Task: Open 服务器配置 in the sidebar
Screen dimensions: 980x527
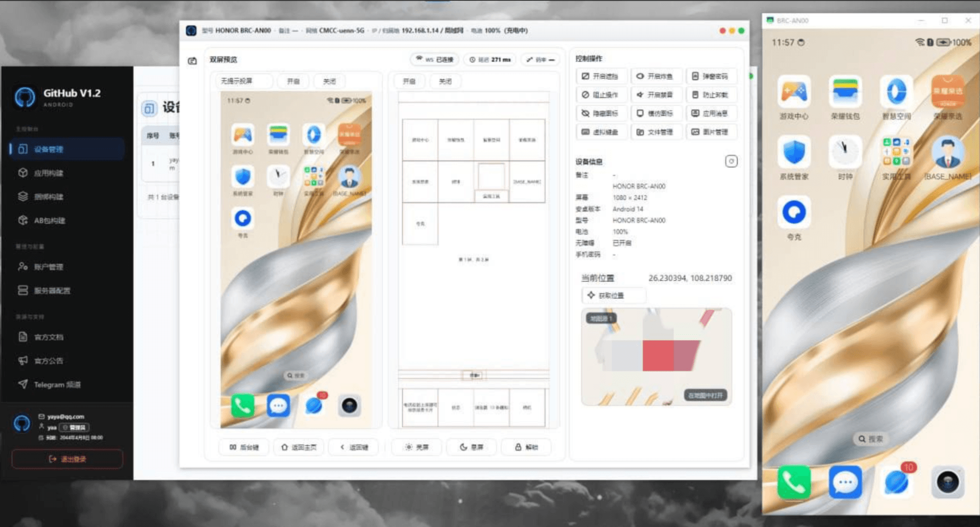Action: coord(67,290)
